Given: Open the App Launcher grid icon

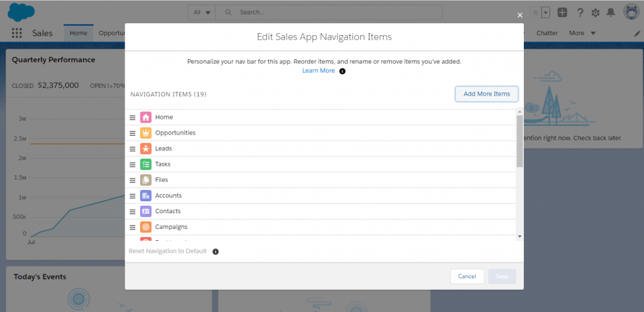Looking at the screenshot, I should (17, 33).
